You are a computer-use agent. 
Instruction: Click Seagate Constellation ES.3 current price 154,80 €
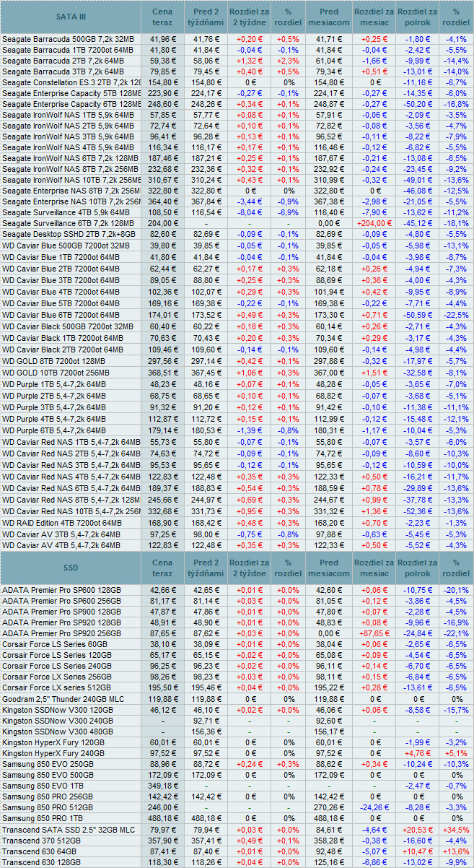point(163,82)
